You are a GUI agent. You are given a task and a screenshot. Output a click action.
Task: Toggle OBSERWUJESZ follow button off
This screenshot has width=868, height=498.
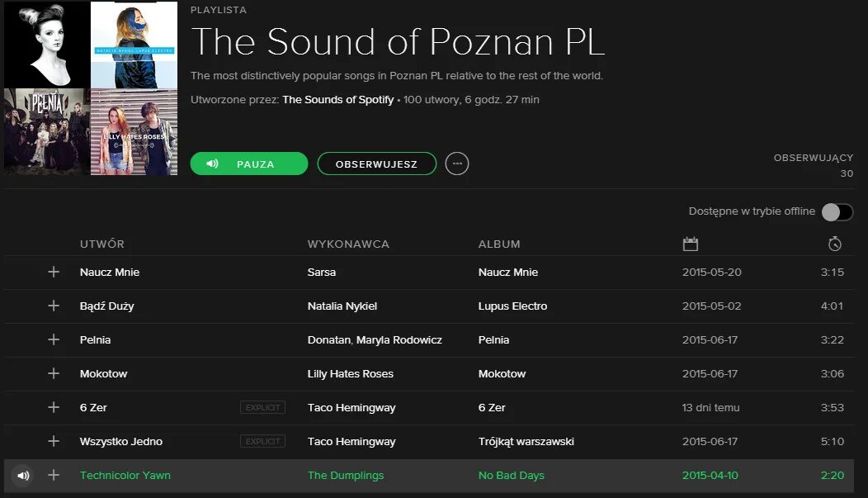tap(376, 164)
